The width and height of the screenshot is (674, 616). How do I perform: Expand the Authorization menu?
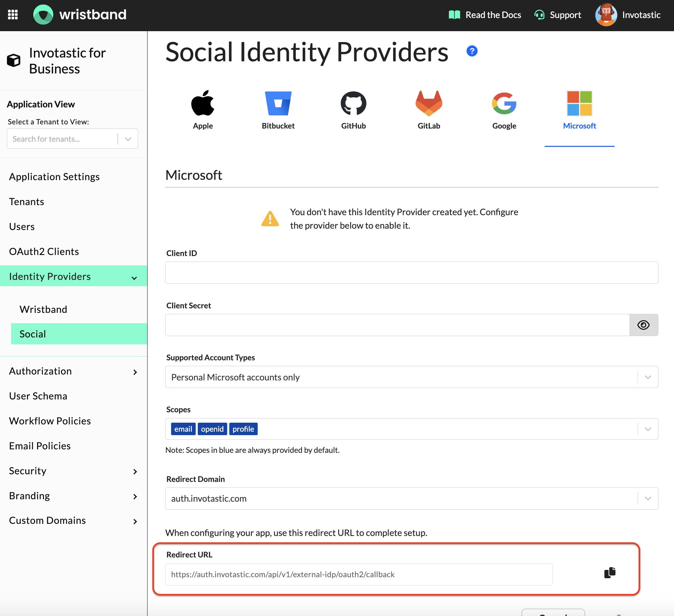135,372
